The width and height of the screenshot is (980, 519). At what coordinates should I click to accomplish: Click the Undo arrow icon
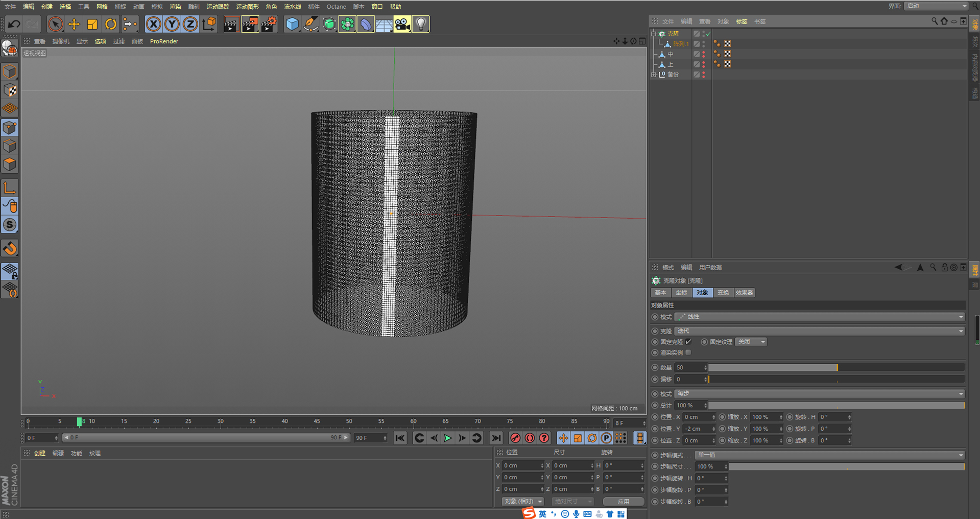(14, 24)
